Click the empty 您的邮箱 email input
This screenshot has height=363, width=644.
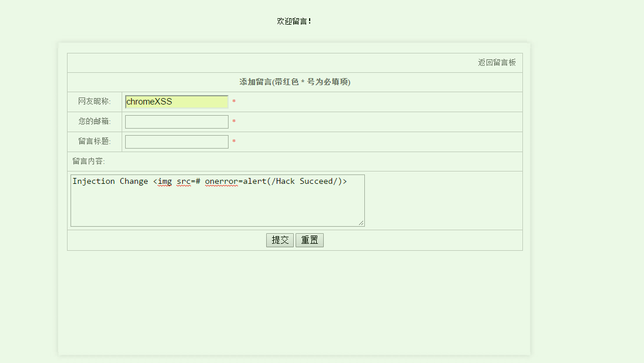coord(176,122)
